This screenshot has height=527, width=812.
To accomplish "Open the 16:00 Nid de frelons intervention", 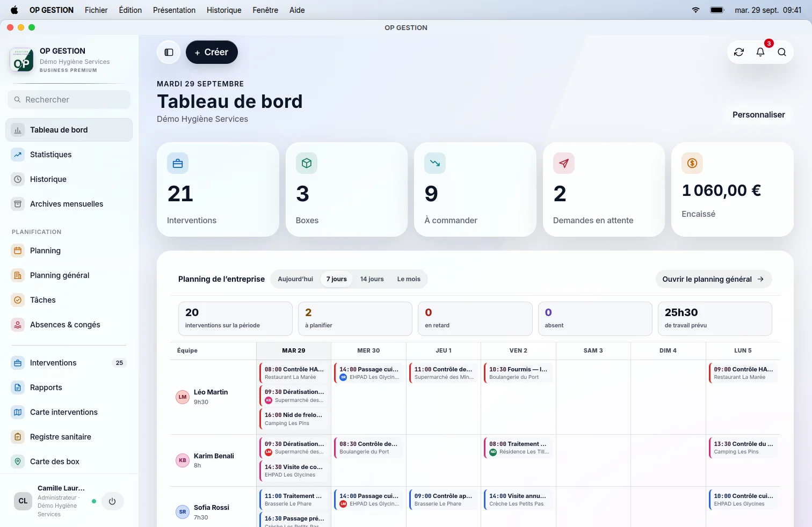I will (294, 419).
